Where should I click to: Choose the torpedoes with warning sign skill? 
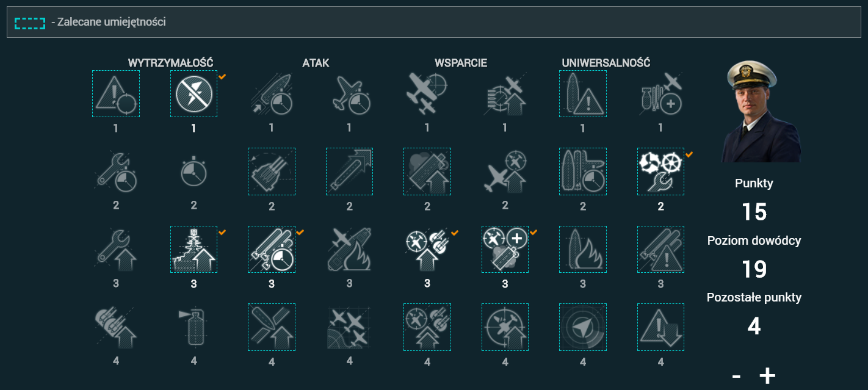[660, 249]
